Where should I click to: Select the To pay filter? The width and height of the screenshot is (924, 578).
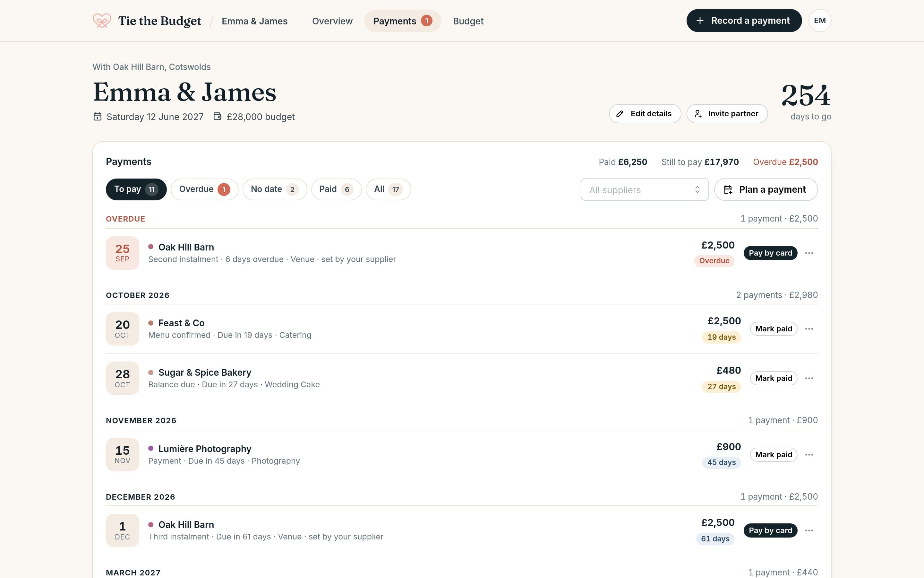click(x=136, y=189)
